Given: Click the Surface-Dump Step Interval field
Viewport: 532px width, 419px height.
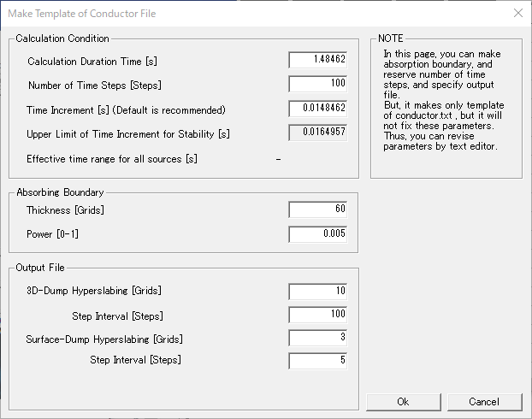Looking at the screenshot, I should (318, 361).
